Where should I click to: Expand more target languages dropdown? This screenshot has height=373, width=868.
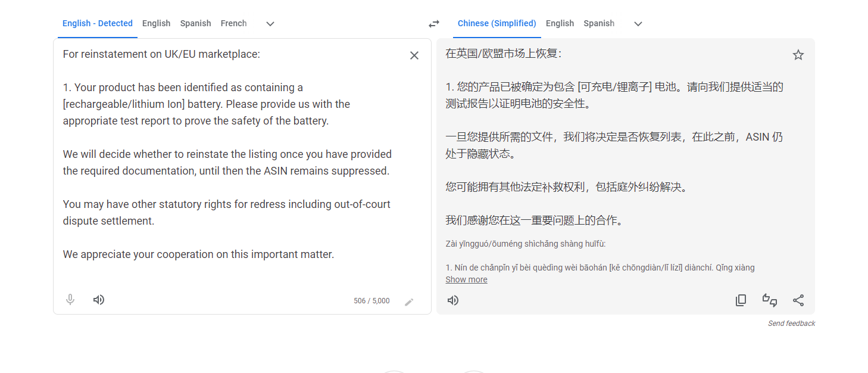tap(638, 24)
